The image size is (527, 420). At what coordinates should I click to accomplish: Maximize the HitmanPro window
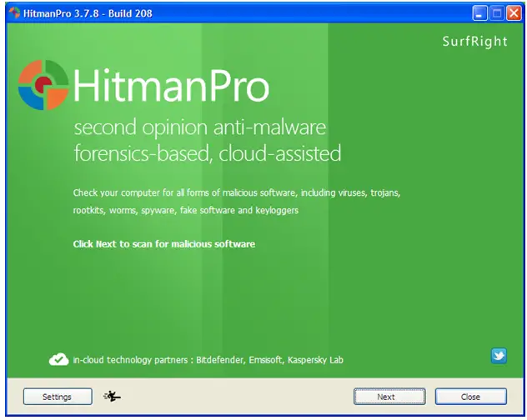pyautogui.click(x=497, y=13)
